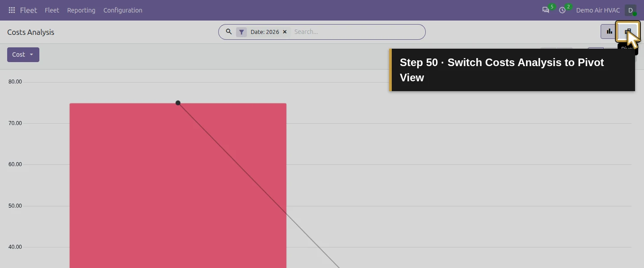Open the Demo Air HVAC company switcher
This screenshot has width=644, height=268.
[598, 10]
